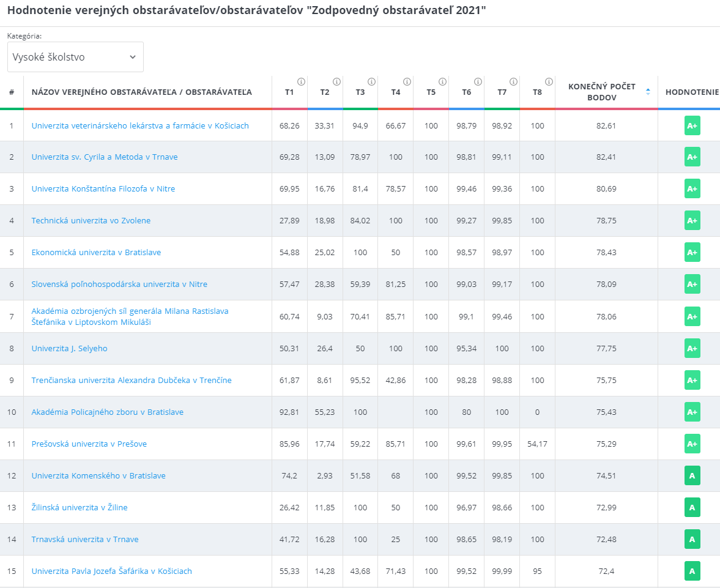
Task: Sort by Názov verejného obstarávateľa column
Action: (x=141, y=92)
